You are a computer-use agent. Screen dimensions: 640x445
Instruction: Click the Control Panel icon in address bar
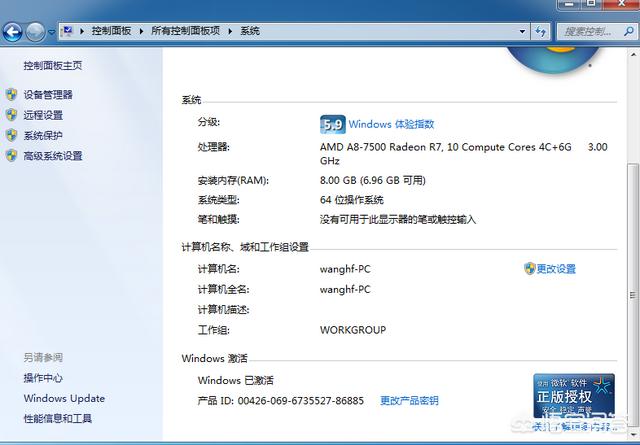68,31
